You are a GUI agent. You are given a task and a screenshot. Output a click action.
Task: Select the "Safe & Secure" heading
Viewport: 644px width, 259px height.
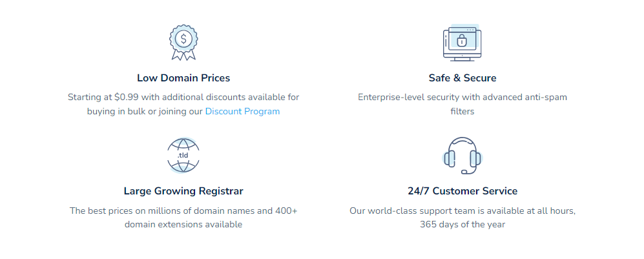tap(462, 78)
